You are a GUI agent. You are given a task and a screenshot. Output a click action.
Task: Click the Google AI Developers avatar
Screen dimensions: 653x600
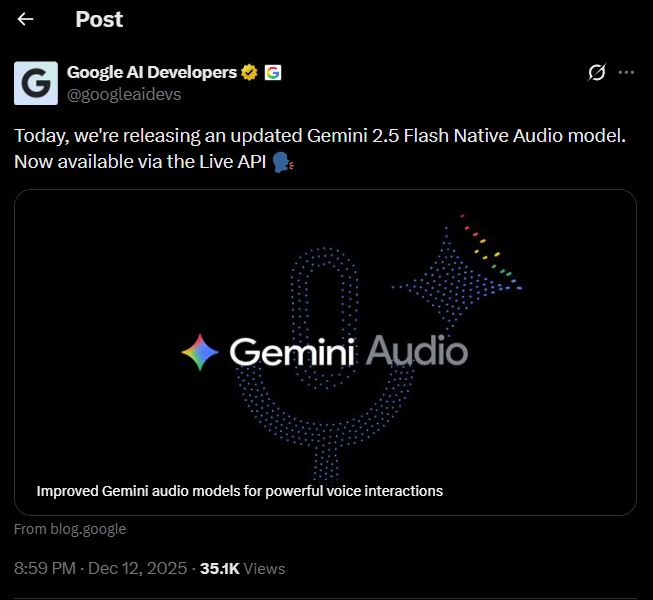click(x=36, y=83)
